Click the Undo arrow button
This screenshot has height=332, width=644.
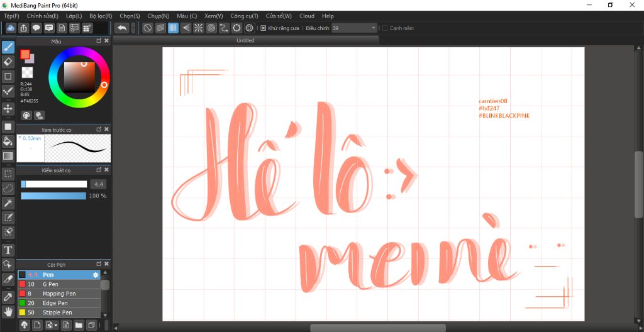[122, 28]
